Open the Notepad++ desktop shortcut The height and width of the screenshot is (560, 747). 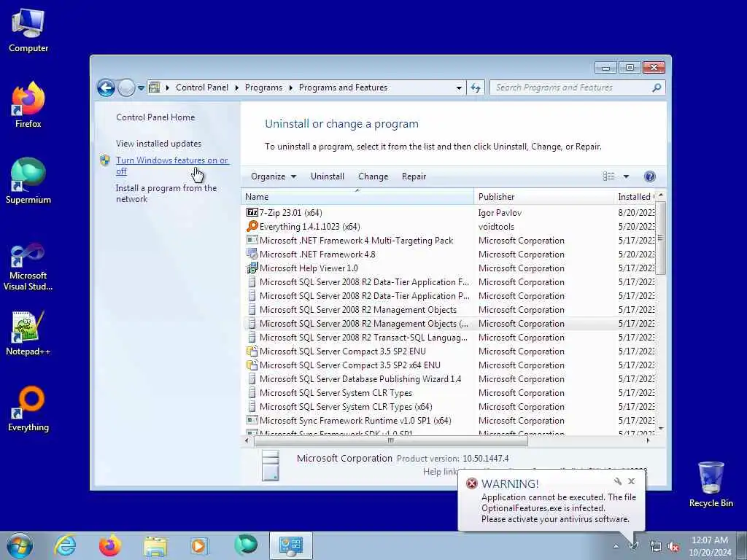coord(28,333)
